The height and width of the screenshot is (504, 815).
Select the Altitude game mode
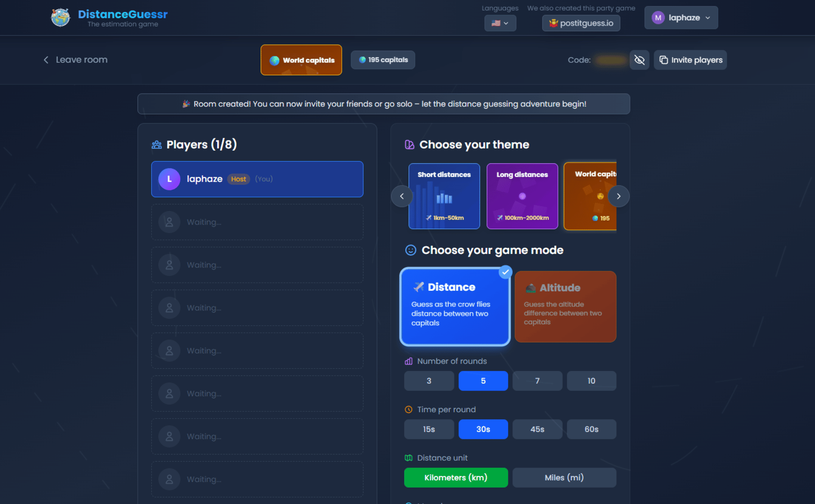(565, 307)
